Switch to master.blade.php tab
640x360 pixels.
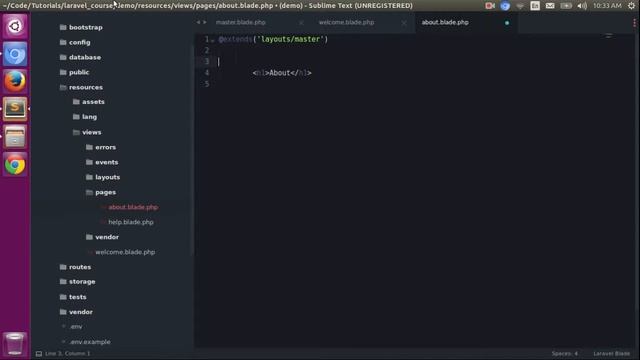(x=241, y=22)
